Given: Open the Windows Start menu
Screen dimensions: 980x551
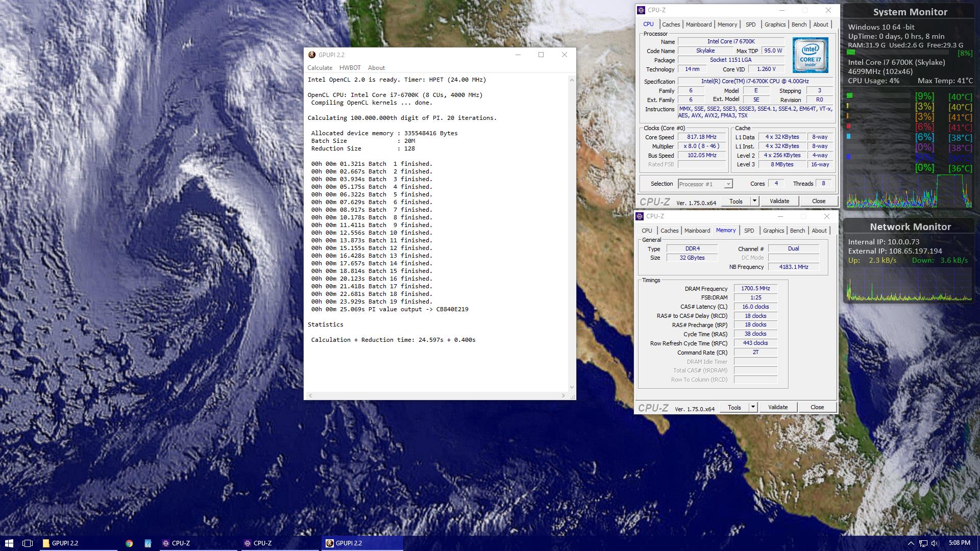Looking at the screenshot, I should tap(9, 543).
